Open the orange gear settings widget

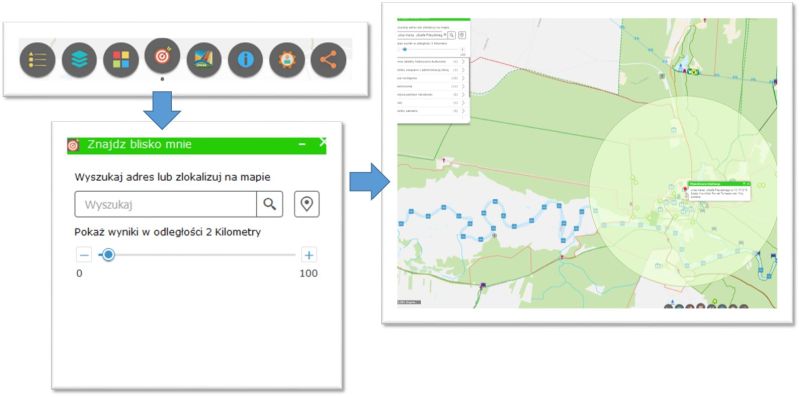[x=287, y=60]
